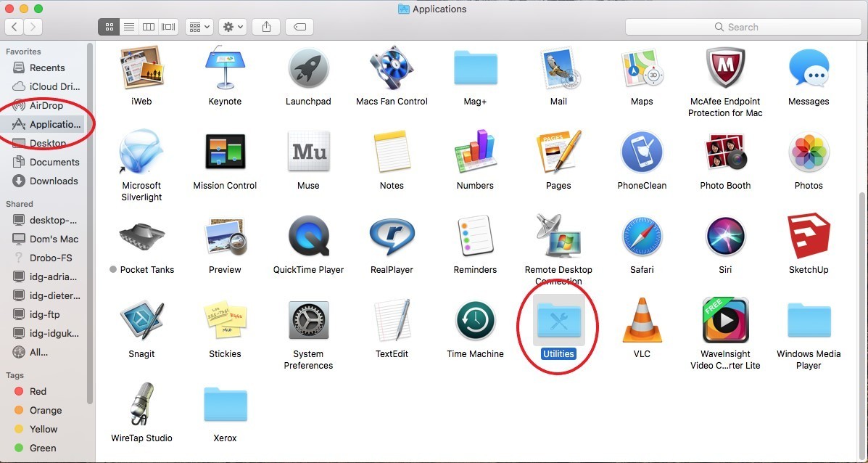This screenshot has width=868, height=463.
Task: Select the Pocket Tanks icon
Action: pyautogui.click(x=141, y=237)
